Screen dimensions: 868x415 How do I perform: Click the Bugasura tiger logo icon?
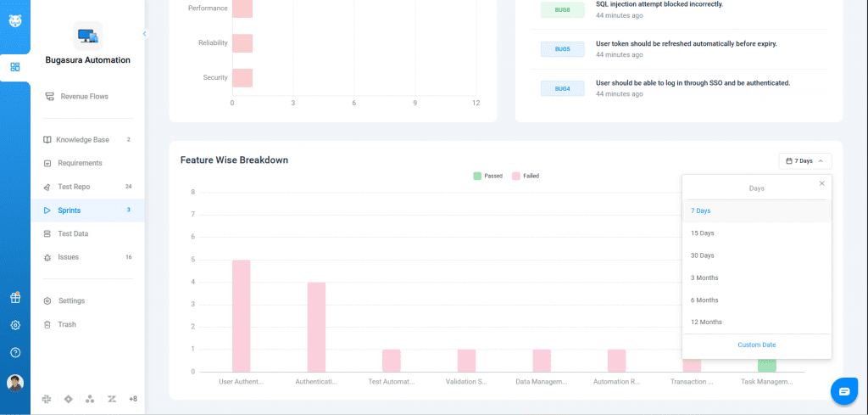coord(15,20)
